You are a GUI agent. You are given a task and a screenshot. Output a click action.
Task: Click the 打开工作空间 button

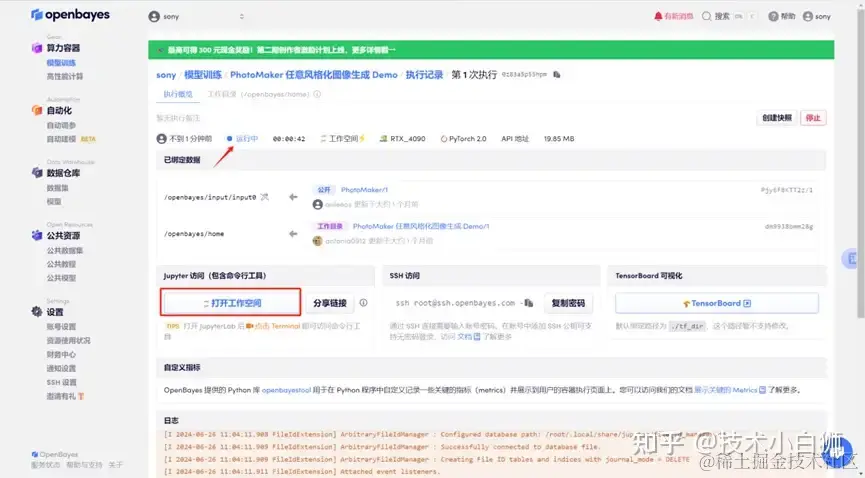tap(231, 302)
